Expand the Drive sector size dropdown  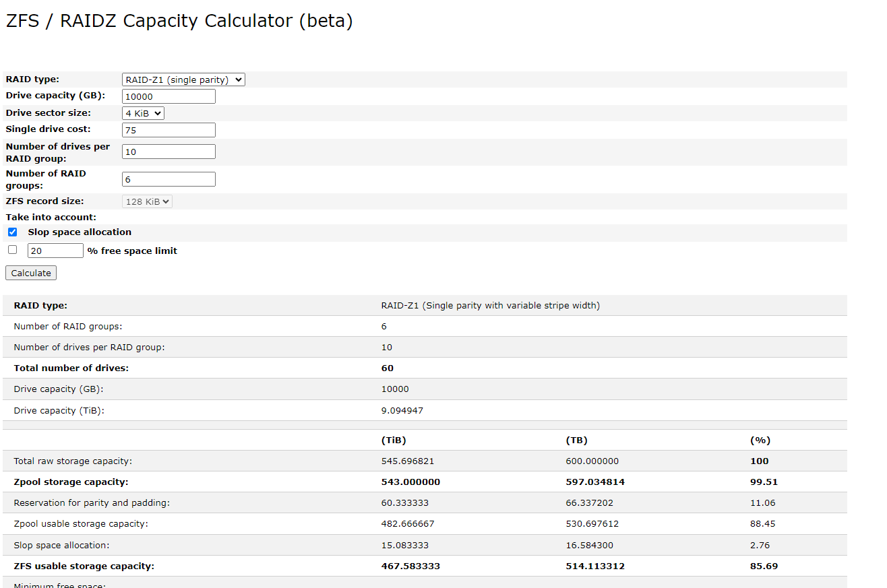[x=143, y=113]
